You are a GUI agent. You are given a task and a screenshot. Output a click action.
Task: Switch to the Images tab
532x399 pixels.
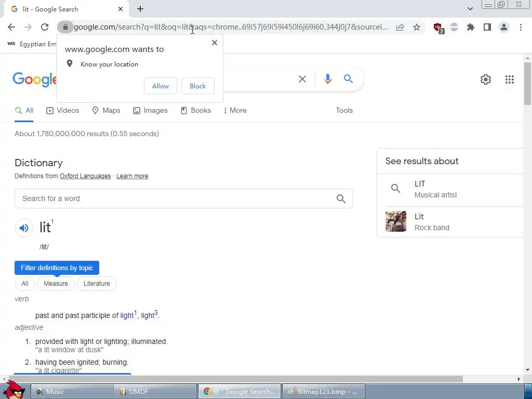[x=150, y=111]
